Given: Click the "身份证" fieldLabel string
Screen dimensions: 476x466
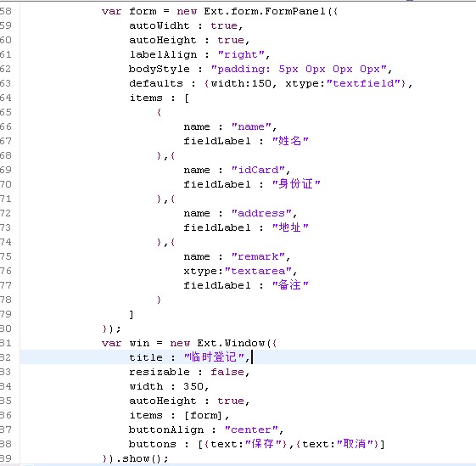Looking at the screenshot, I should pos(296,184).
